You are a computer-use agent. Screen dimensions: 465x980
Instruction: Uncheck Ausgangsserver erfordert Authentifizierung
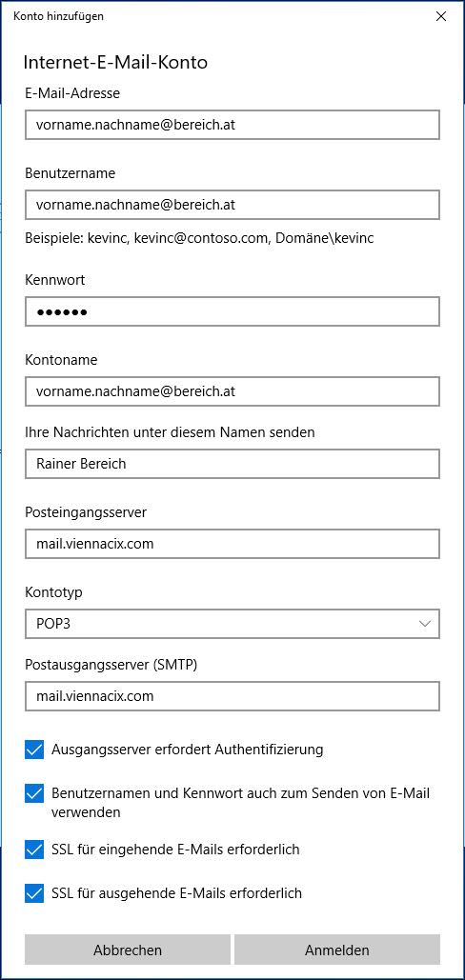[34, 750]
